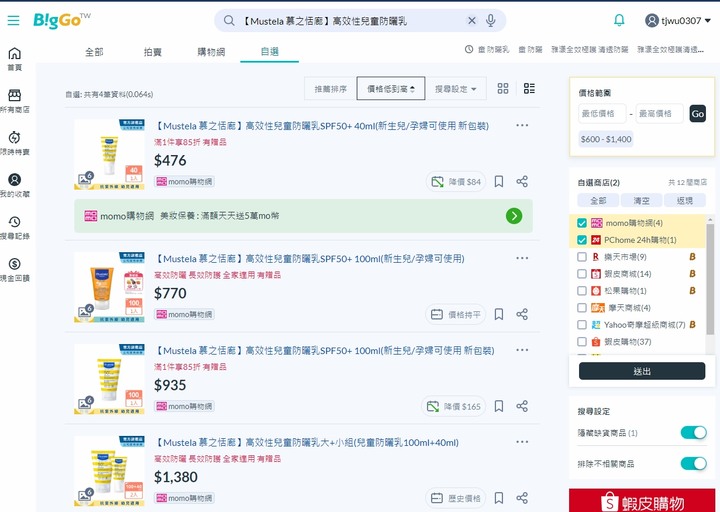
Task: Open tjwu0307 account menu
Action: pos(678,21)
